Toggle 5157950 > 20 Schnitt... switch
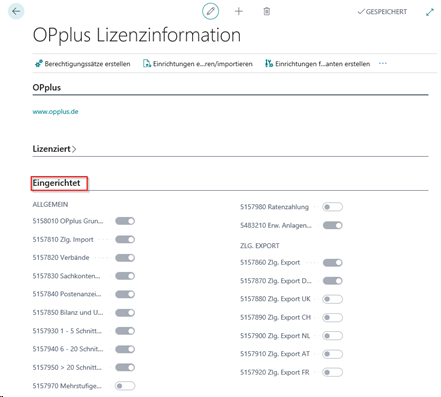The width and height of the screenshot is (441, 397). [125, 367]
